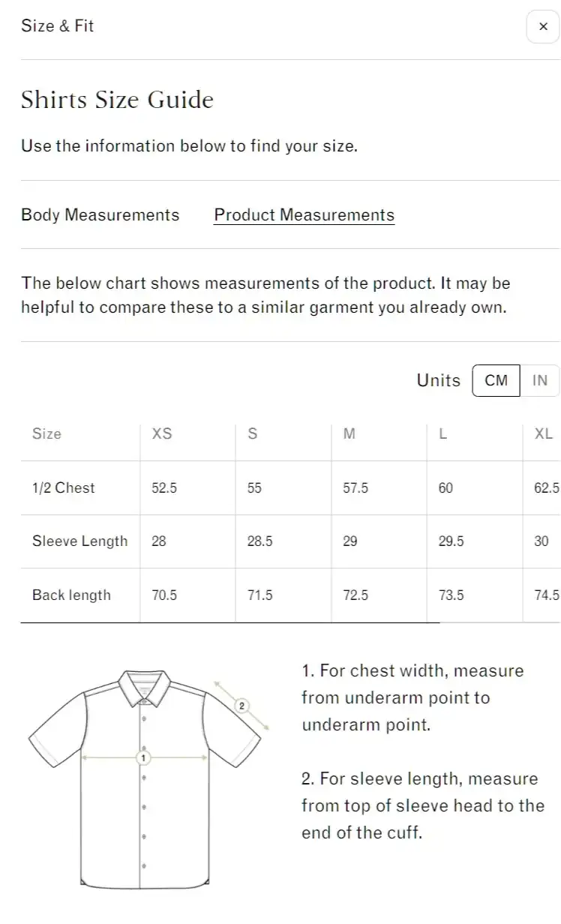Click sleeve marker 2 on shirt diagram
561x924 pixels.
(x=241, y=706)
